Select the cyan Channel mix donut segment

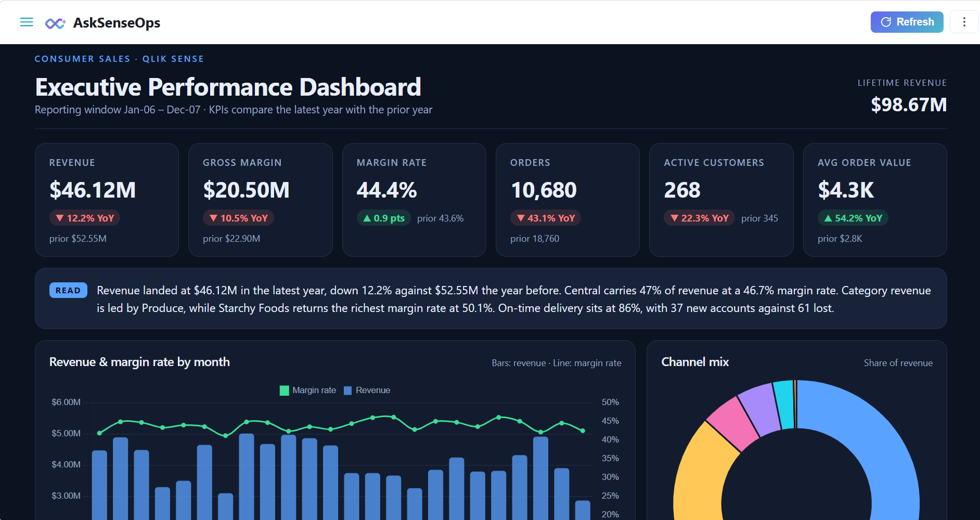click(784, 405)
